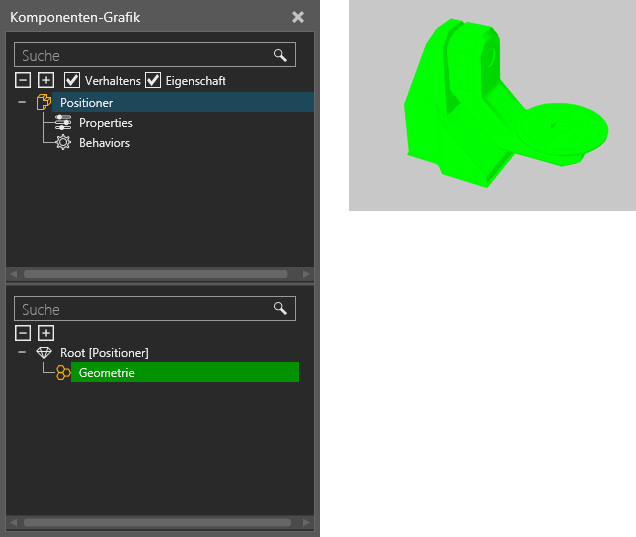Expand all nodes in upper tree
Viewport: 636px width, 537px height.
[46, 80]
